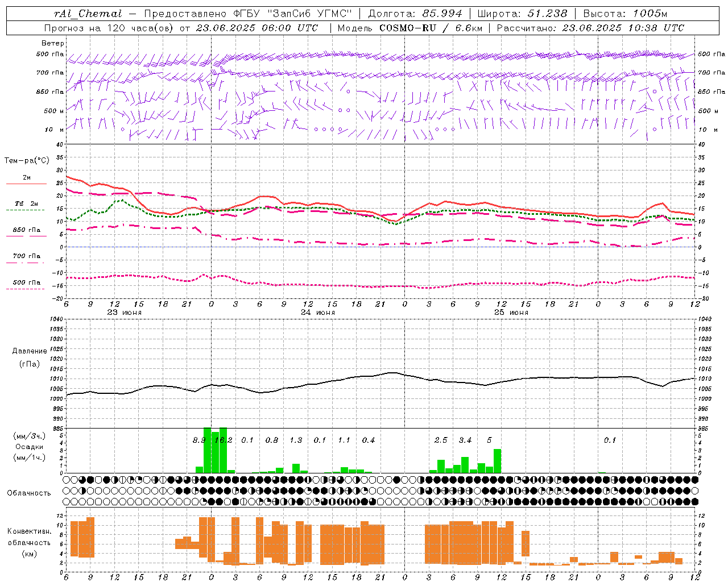This screenshot has width=728, height=582.
Task: Click the Осадки panel label
Action: click(x=30, y=447)
